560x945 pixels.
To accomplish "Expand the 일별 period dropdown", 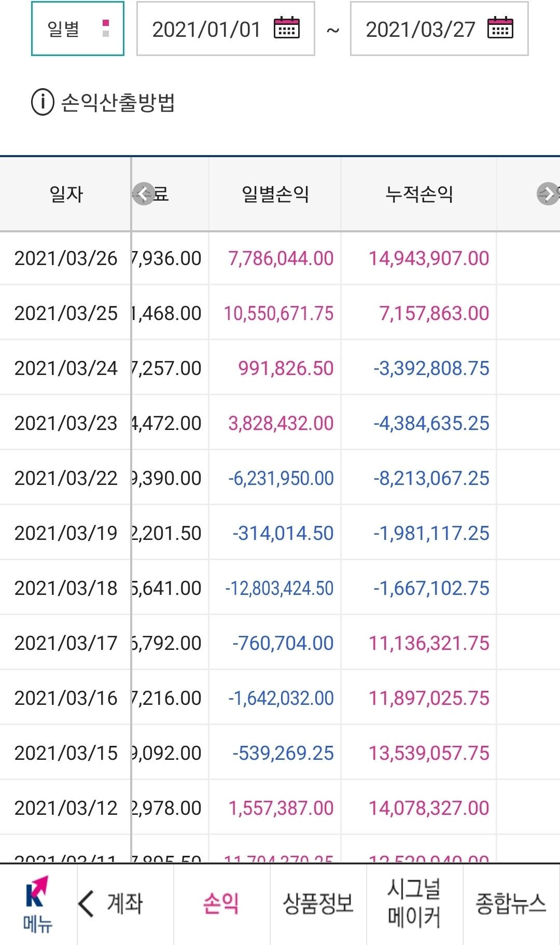I will tap(78, 29).
